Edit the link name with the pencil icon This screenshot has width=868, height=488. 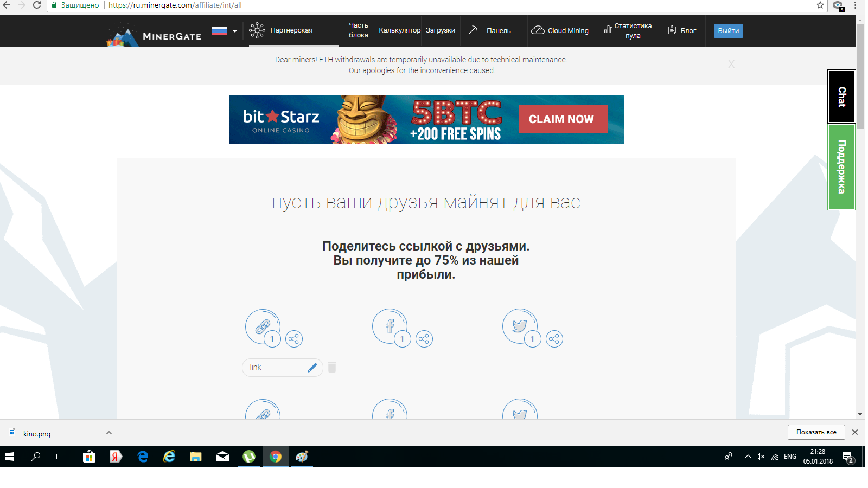[x=312, y=368]
